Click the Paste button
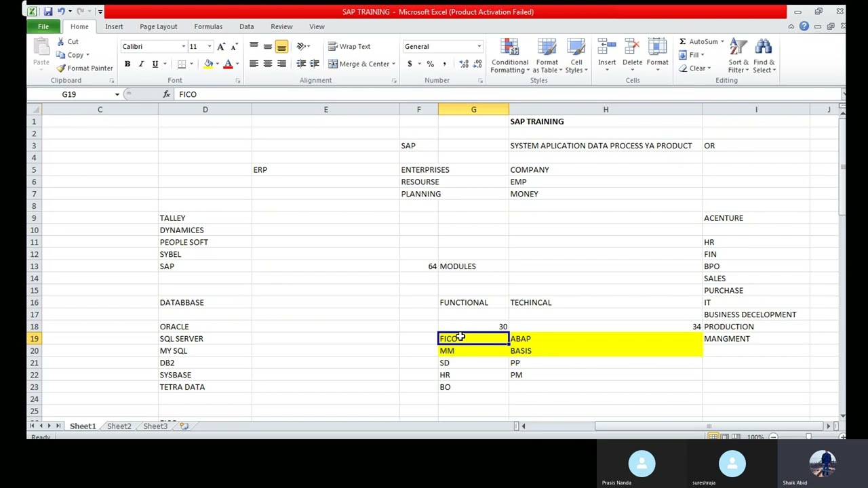 click(x=41, y=53)
